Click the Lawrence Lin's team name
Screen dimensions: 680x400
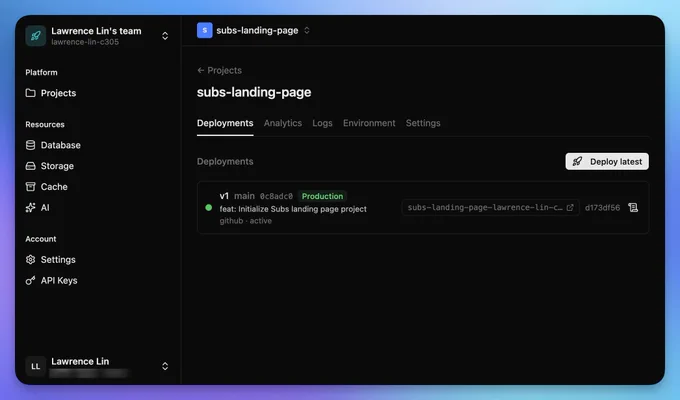96,31
